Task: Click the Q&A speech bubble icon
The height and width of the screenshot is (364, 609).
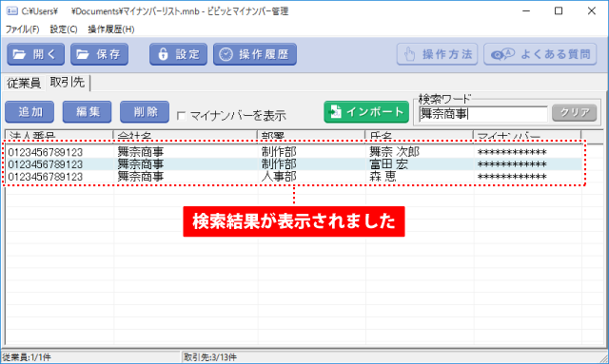Action: (x=502, y=54)
